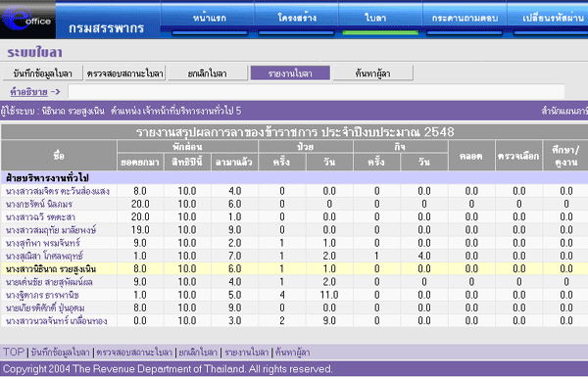Click the ลามาแล้ว column header
The image size is (588, 377).
click(234, 163)
